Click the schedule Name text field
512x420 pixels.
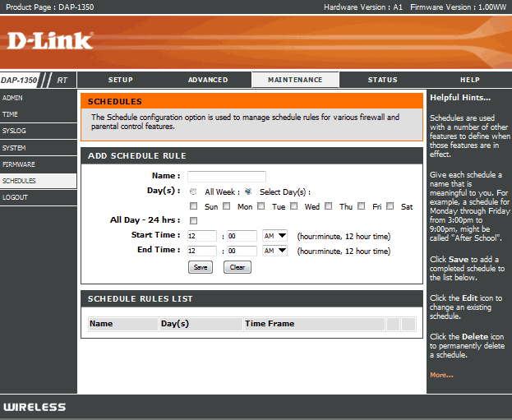pos(226,176)
